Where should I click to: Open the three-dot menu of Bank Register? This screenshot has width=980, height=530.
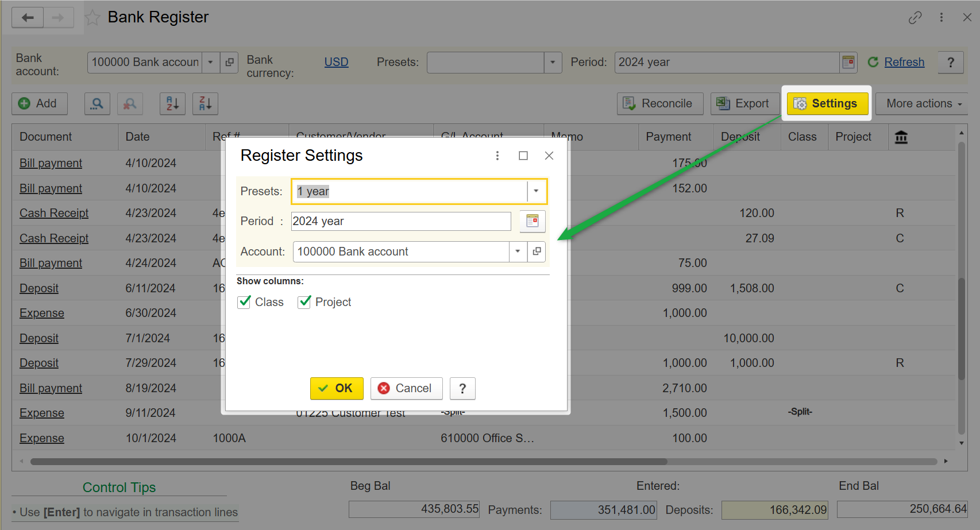coord(942,17)
